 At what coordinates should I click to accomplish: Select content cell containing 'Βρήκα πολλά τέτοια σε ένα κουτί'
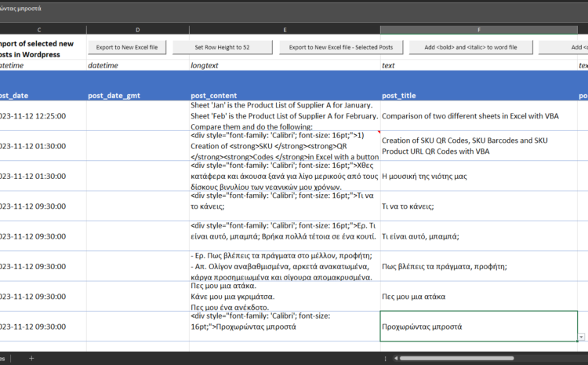[285, 235]
